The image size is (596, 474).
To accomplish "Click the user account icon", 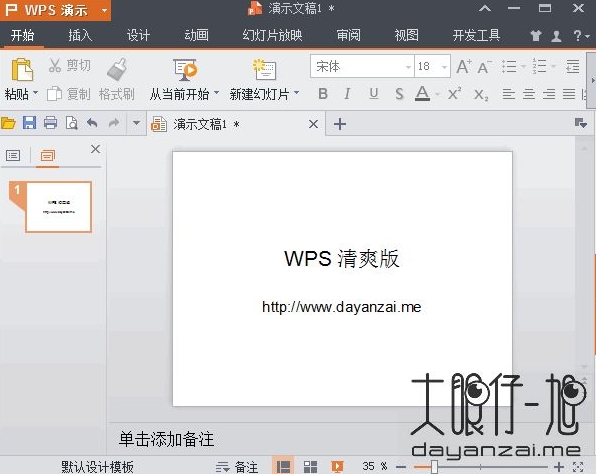I will pyautogui.click(x=556, y=36).
